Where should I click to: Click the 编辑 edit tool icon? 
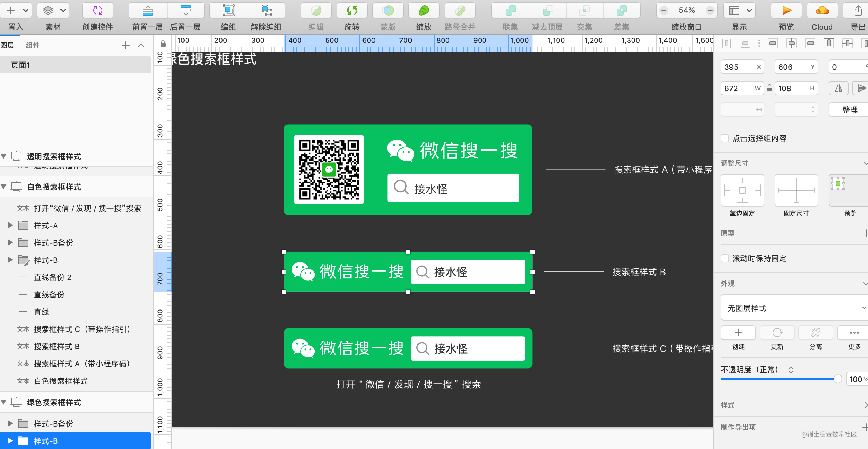[316, 10]
